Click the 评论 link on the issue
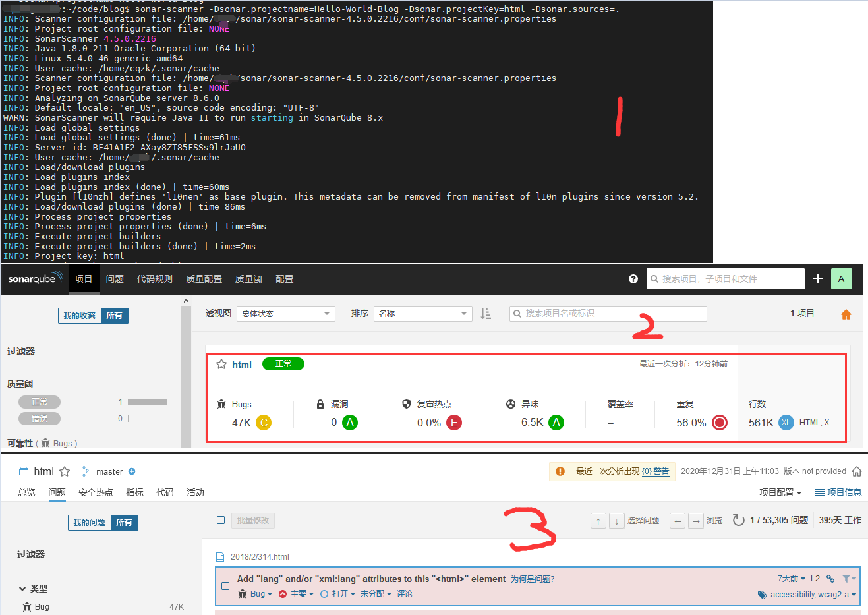The height and width of the screenshot is (615, 868). point(405,594)
